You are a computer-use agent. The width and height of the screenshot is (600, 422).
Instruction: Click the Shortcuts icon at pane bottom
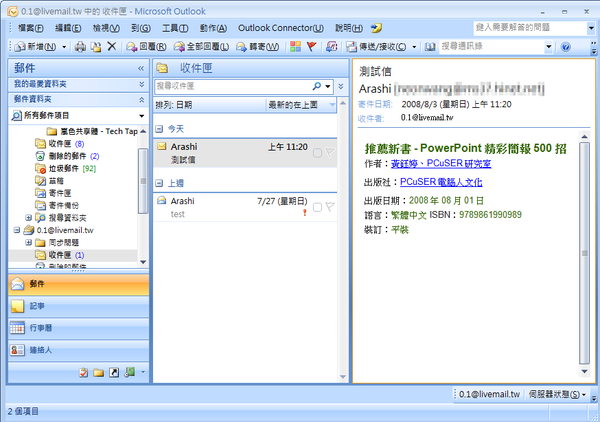tap(114, 372)
